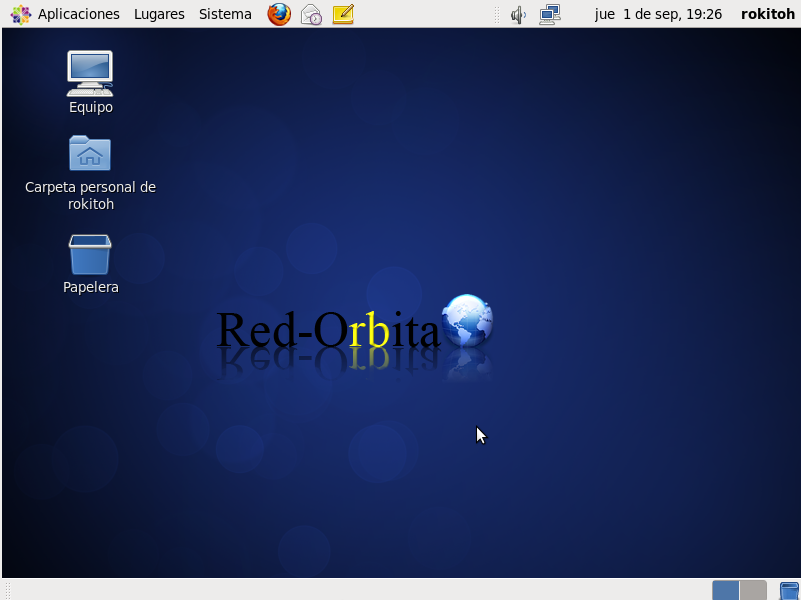Viewport: 801px width, 600px height.
Task: Open the rokitoh user menu
Action: [x=767, y=14]
